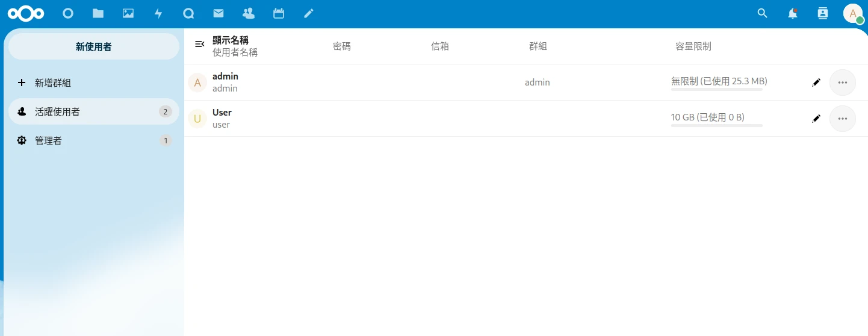This screenshot has height=336, width=868.
Task: Click the 新使用者 button
Action: click(94, 46)
